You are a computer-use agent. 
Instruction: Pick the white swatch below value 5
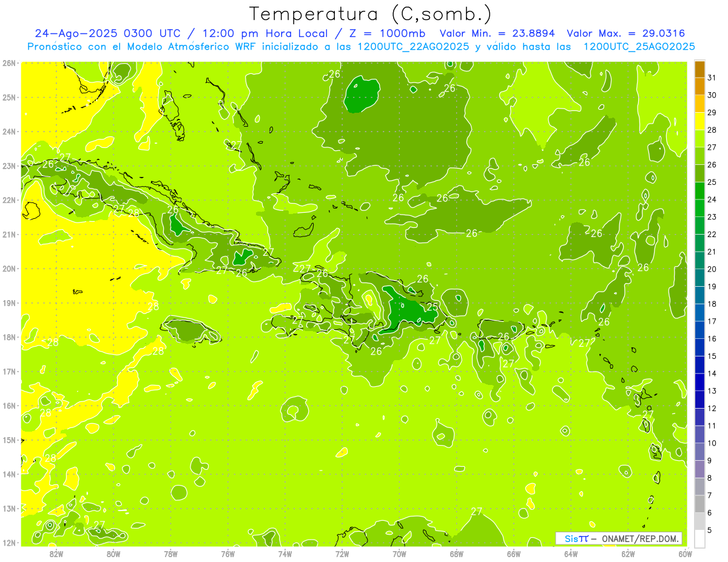pos(699,538)
